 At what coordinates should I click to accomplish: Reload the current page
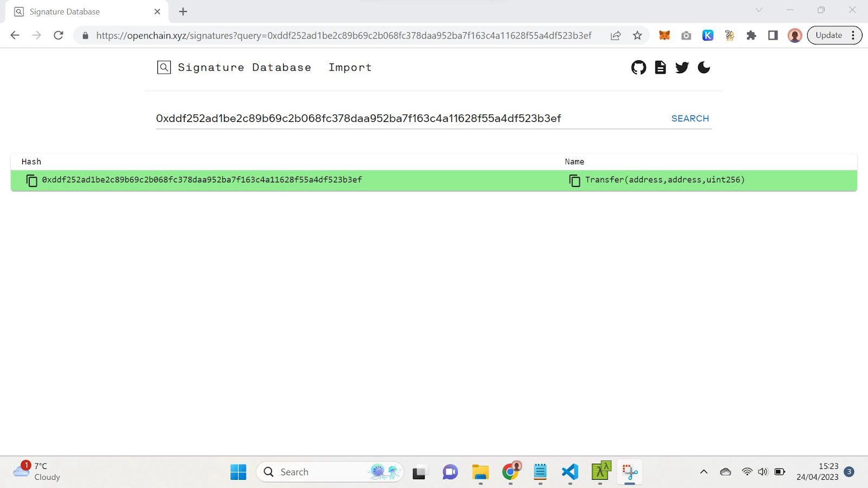(59, 35)
